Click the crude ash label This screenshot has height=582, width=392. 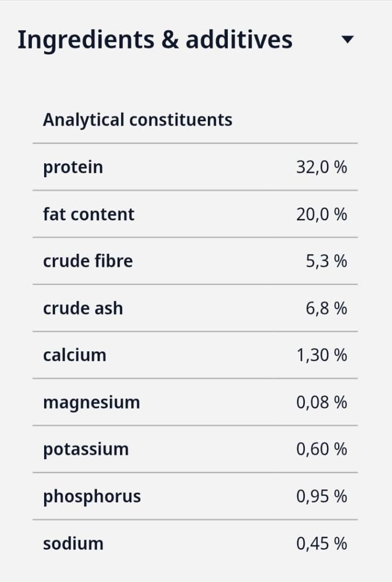[x=83, y=308]
